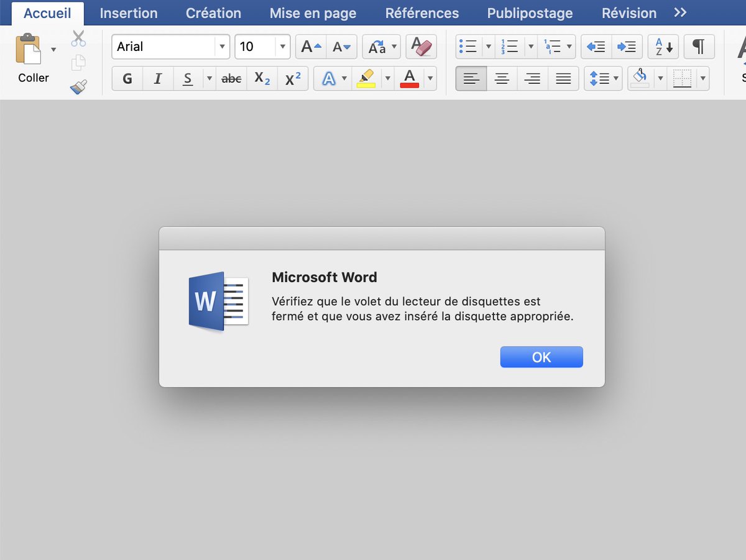Open numbered list style dropdown arrow
The height and width of the screenshot is (560, 746).
[x=530, y=47]
